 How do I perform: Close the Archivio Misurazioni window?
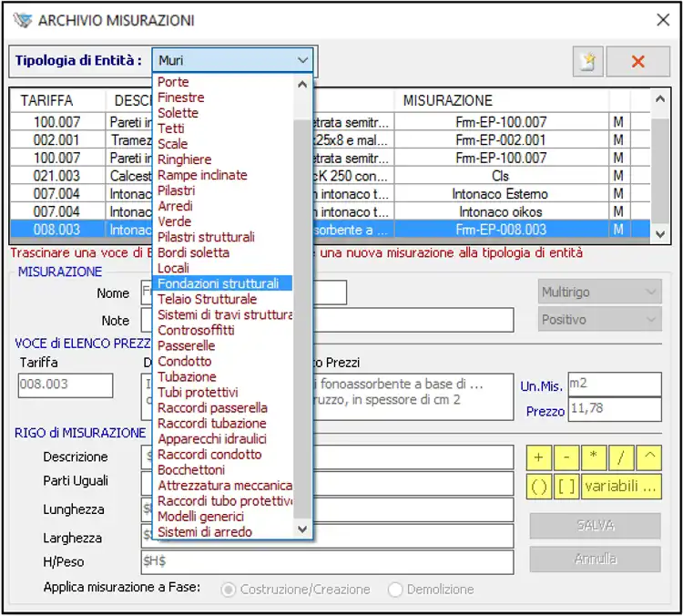(x=663, y=20)
